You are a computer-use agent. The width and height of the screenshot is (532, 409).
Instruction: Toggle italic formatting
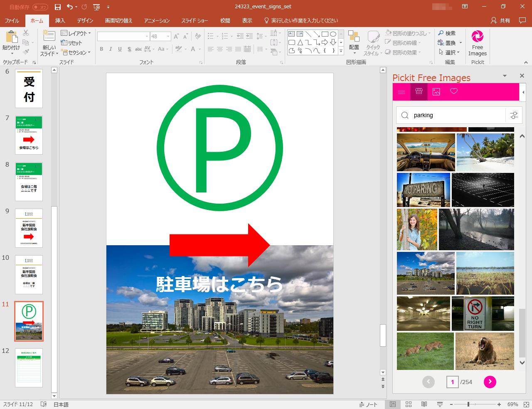[x=110, y=49]
